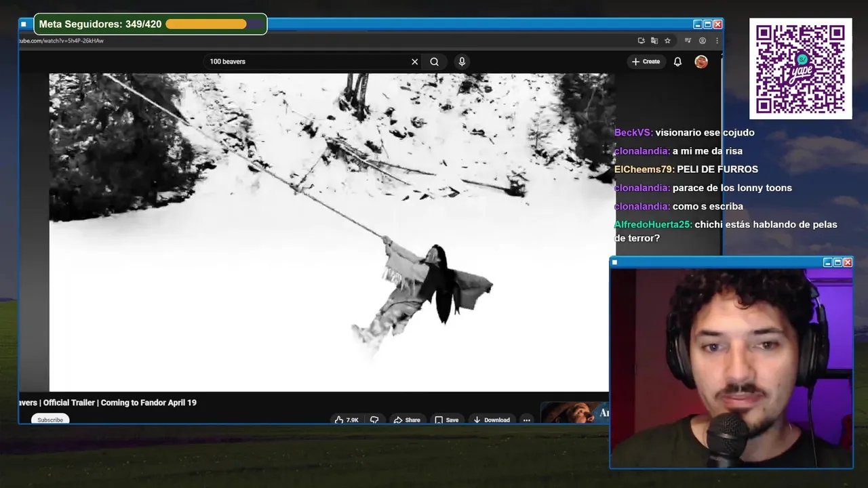The image size is (868, 488).
Task: Open the browser profile icon
Action: 703,41
